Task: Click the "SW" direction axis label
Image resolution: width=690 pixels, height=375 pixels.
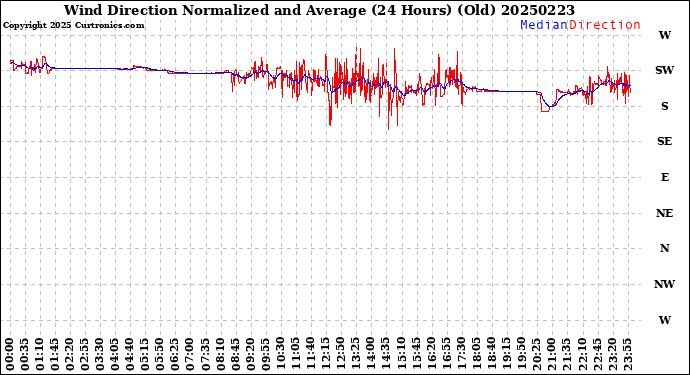Action: [x=664, y=70]
